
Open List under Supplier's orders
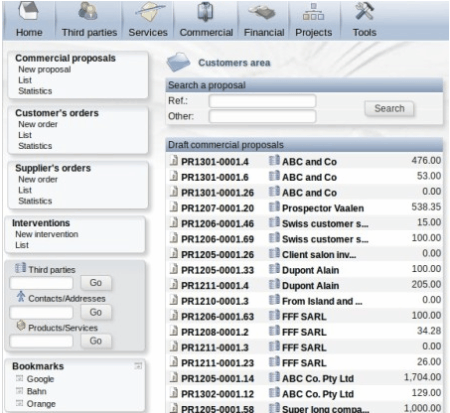pos(25,190)
